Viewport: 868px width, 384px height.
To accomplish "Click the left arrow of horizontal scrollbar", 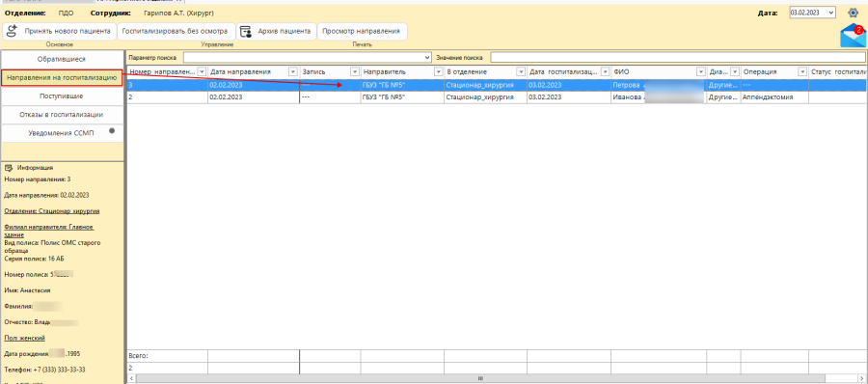I will (131, 378).
